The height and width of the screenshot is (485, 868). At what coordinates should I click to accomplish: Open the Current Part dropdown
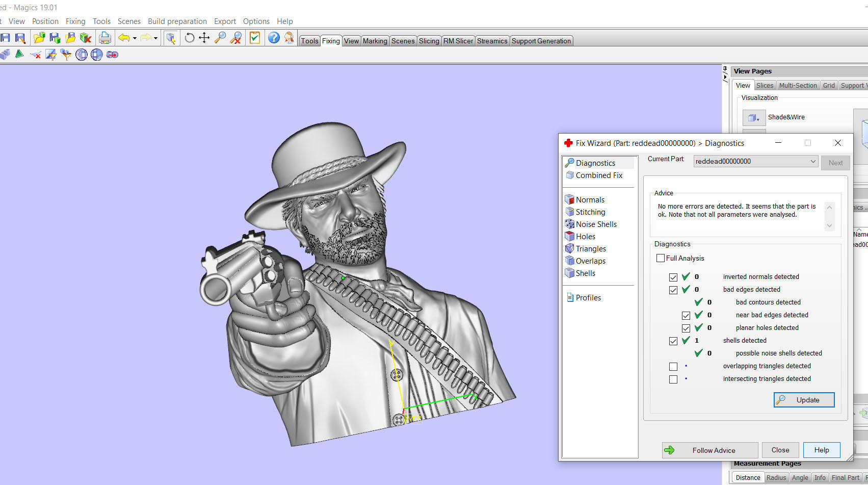click(756, 161)
